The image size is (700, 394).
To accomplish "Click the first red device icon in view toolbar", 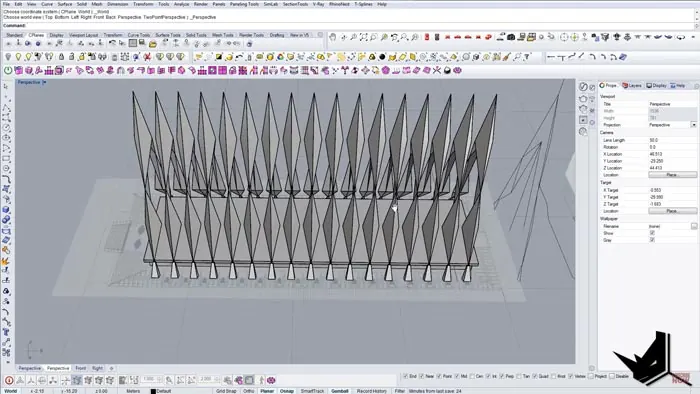I will pos(427,37).
